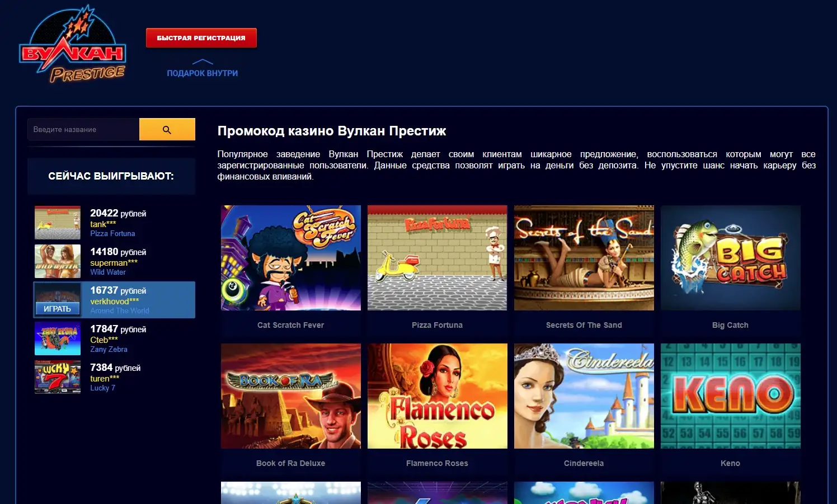Screen dimensions: 837x504
Task: Expand the Подарок внутри chevron
Action: click(202, 62)
